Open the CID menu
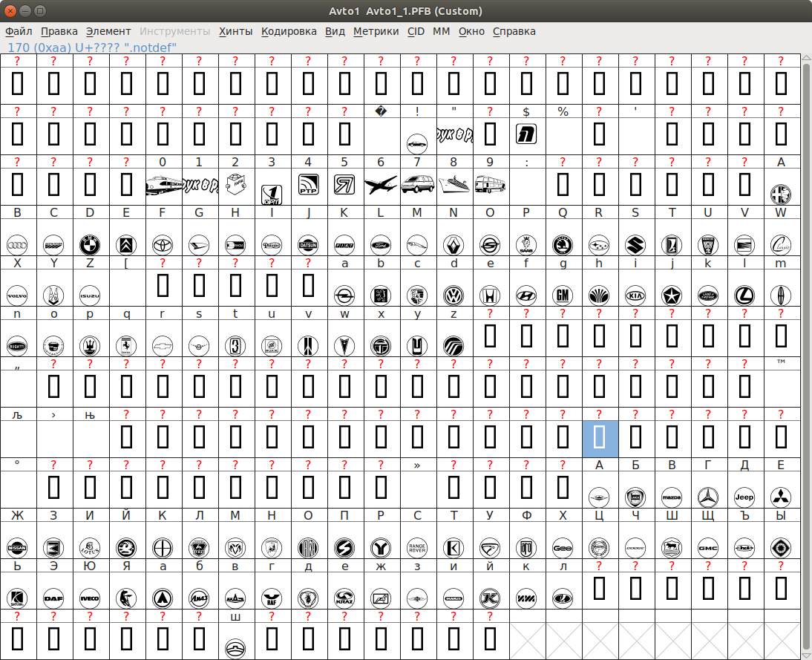This screenshot has width=812, height=660. (x=416, y=31)
